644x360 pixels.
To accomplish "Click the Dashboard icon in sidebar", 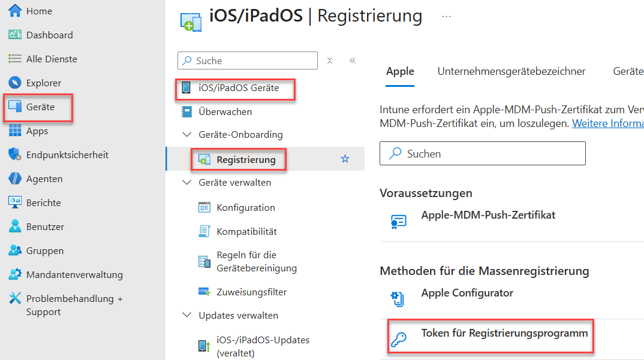I will point(15,35).
